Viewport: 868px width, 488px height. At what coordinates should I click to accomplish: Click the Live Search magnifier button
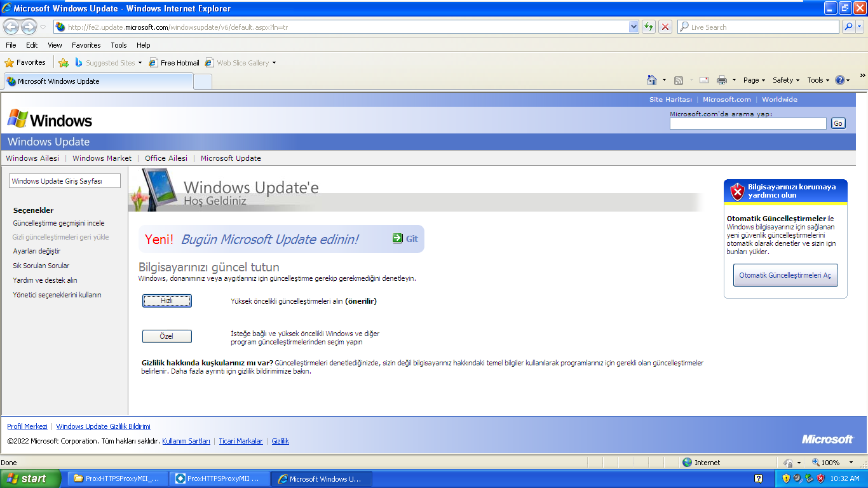tap(848, 27)
